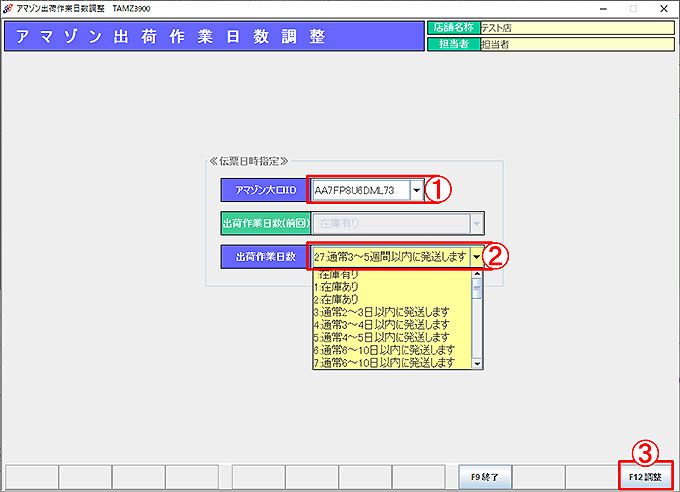Click the disabled 出荷作業日数(前回) dropdown arrow
The height and width of the screenshot is (492, 680).
477,223
